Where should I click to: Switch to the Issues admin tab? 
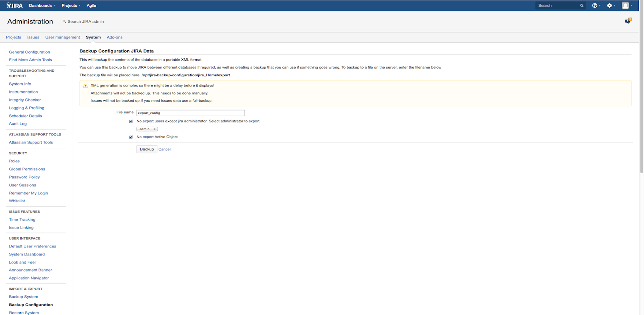pyautogui.click(x=33, y=37)
